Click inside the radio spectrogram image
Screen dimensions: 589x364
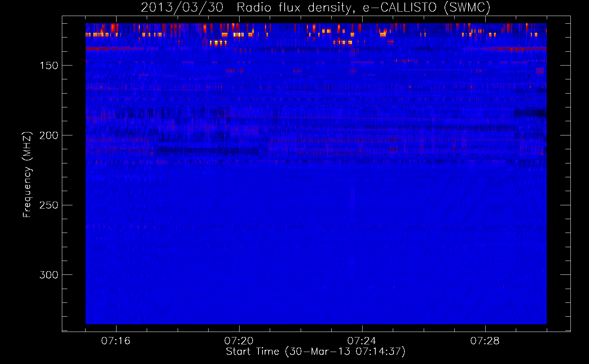pyautogui.click(x=316, y=174)
